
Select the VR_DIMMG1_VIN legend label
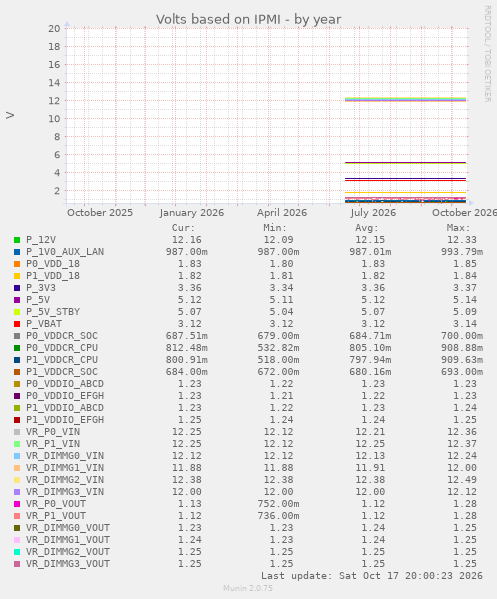point(65,468)
